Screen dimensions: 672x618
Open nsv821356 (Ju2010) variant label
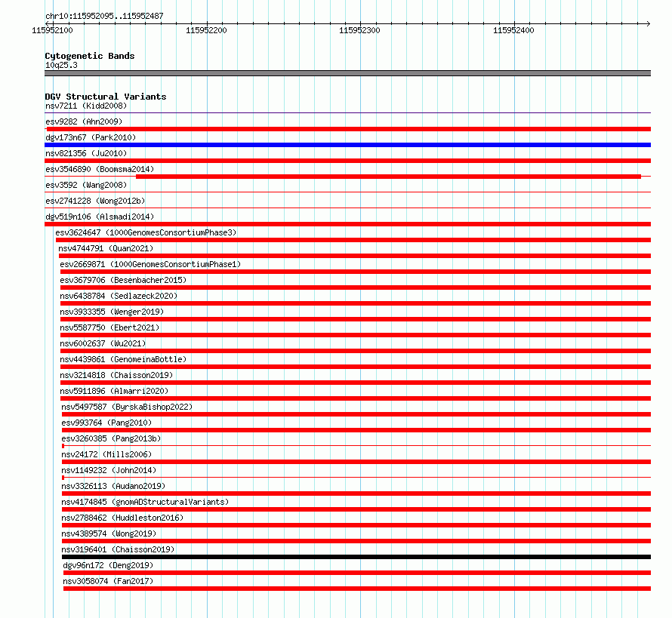(x=86, y=153)
